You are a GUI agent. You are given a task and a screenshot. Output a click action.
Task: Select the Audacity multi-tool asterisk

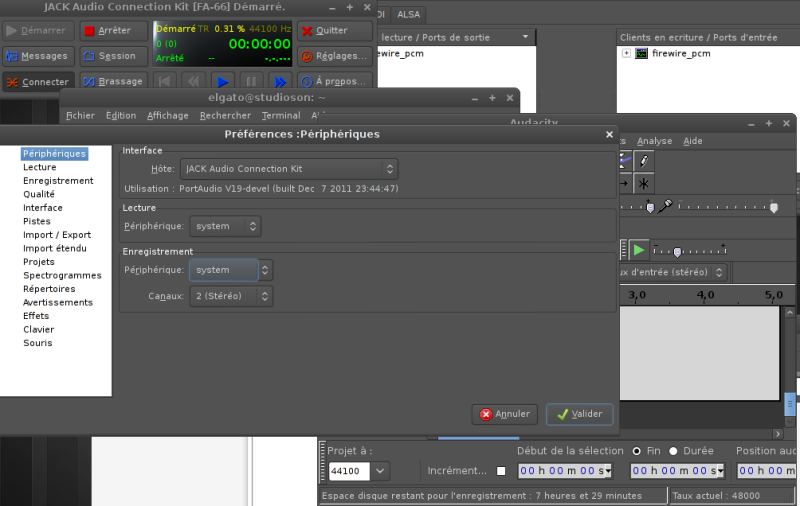point(644,184)
